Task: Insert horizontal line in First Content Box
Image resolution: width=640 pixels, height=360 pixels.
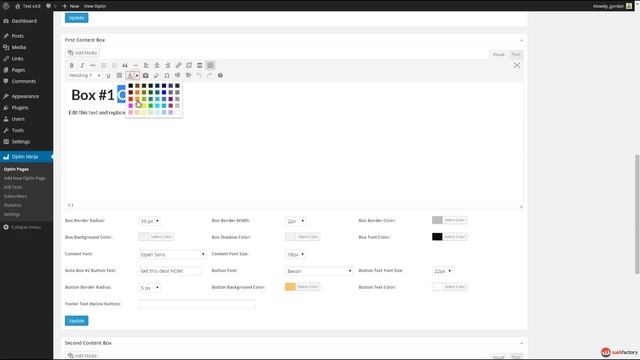Action: [136, 65]
